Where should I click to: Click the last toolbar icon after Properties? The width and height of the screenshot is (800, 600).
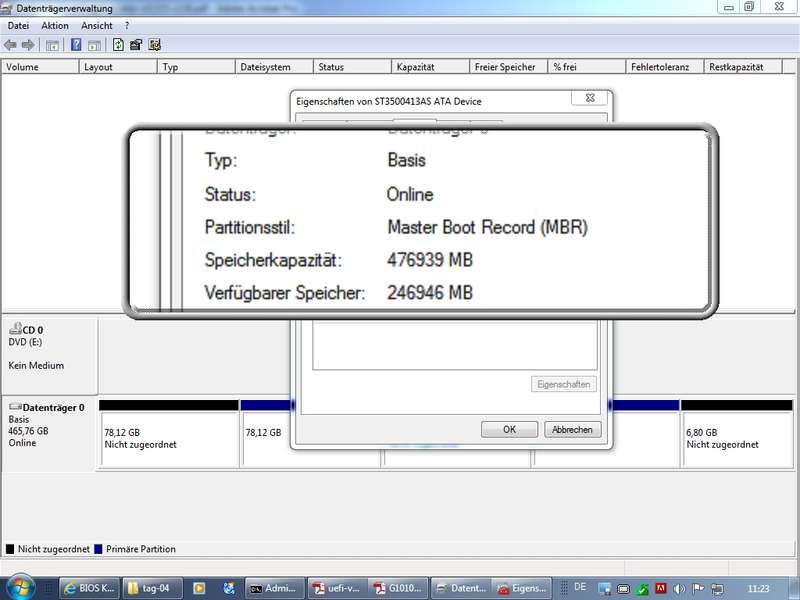[155, 45]
